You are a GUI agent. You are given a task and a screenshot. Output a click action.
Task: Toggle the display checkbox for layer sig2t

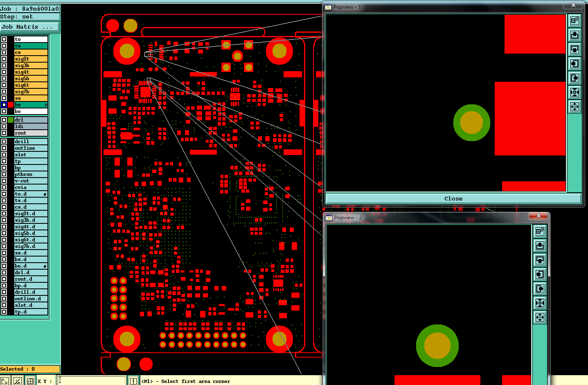[x=4, y=59]
